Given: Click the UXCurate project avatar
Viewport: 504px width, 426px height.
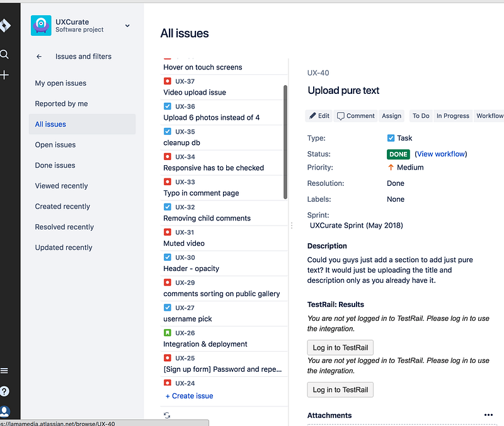Looking at the screenshot, I should pos(41,25).
